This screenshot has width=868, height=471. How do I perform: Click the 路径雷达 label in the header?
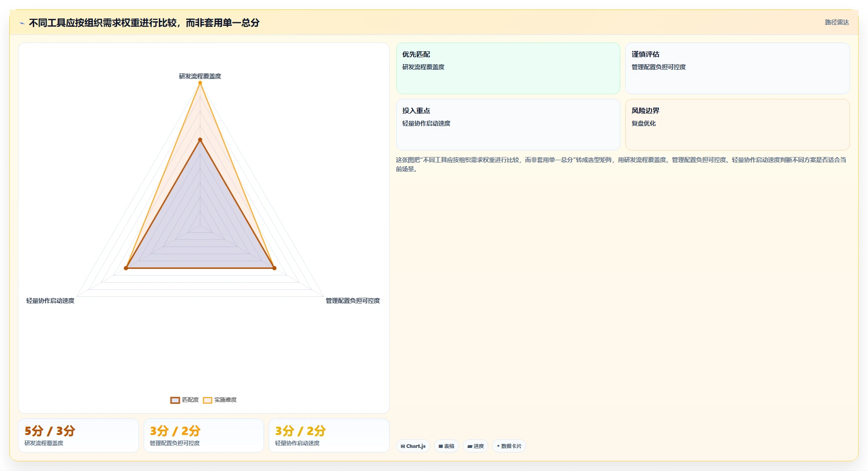tap(837, 22)
